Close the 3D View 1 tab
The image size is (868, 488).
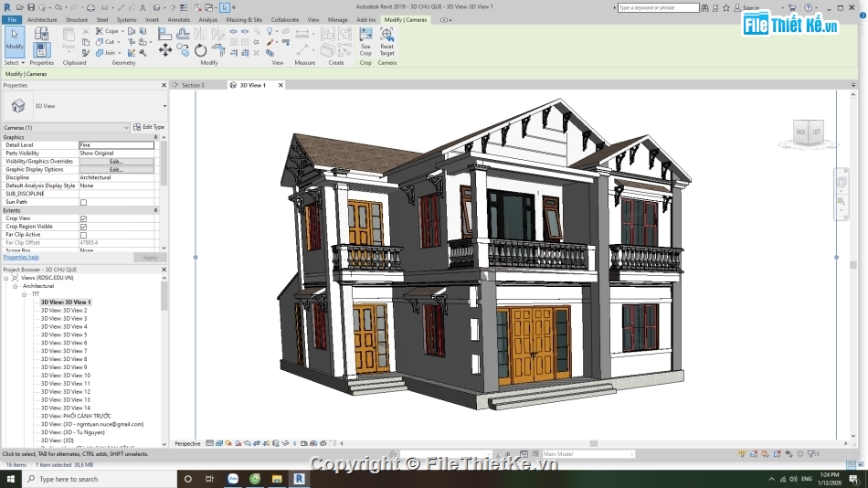pos(281,85)
